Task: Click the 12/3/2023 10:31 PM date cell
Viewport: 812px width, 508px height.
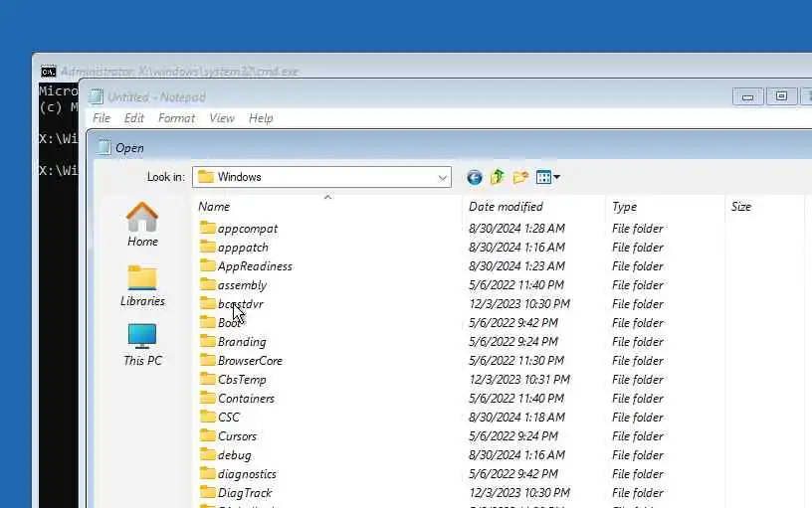Action: click(x=519, y=379)
